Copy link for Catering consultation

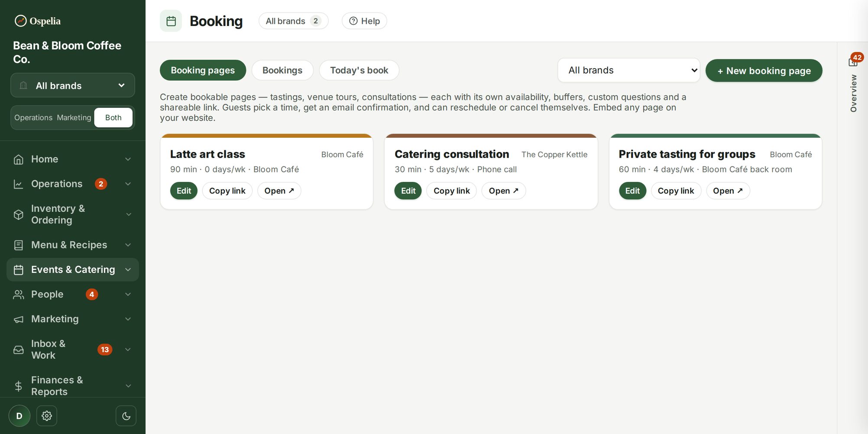click(452, 191)
